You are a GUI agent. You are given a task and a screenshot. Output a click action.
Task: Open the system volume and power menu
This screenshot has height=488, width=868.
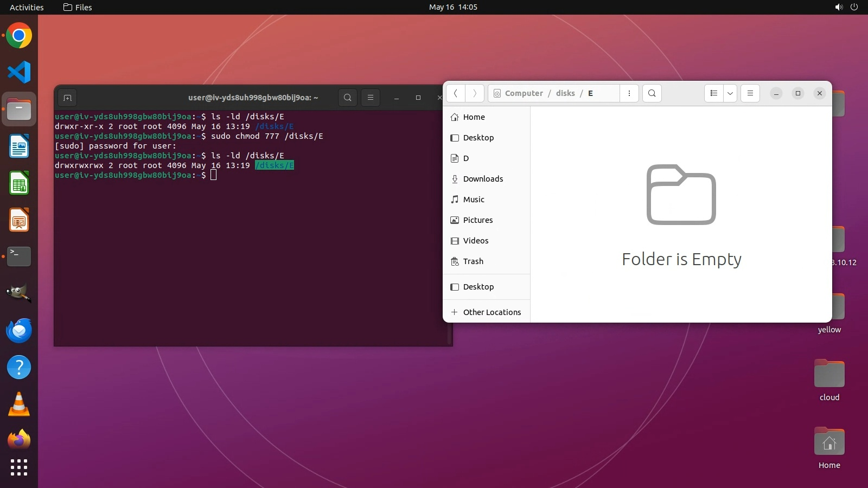pyautogui.click(x=846, y=7)
